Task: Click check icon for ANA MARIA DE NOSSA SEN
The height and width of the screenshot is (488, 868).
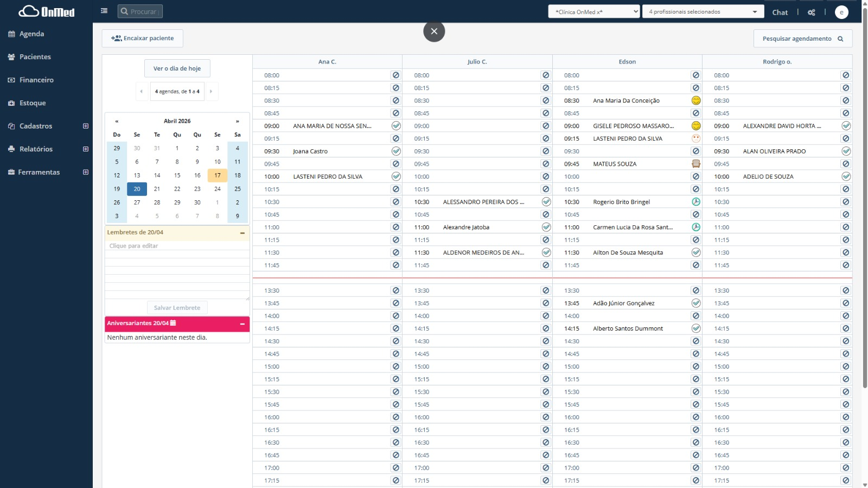Action: (x=396, y=126)
